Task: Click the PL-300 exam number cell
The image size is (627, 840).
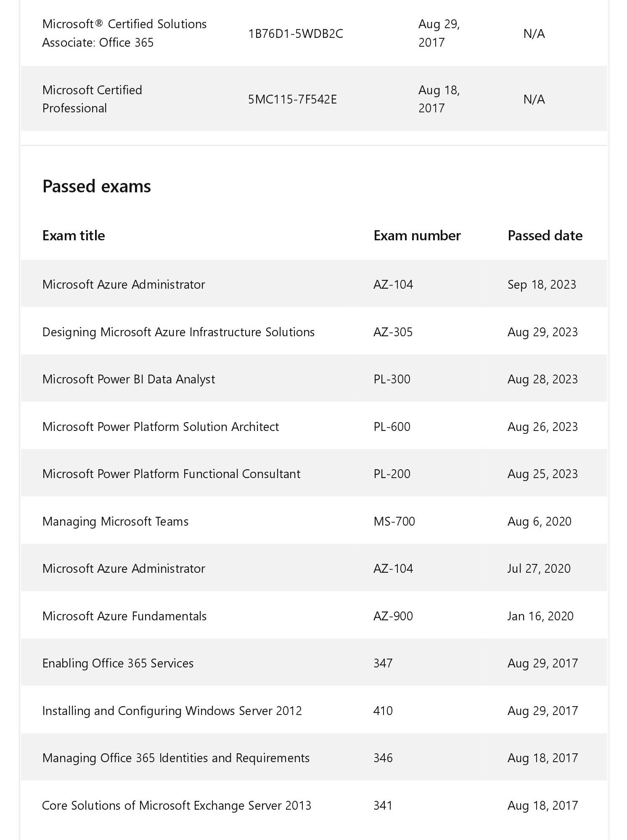Action: click(392, 379)
